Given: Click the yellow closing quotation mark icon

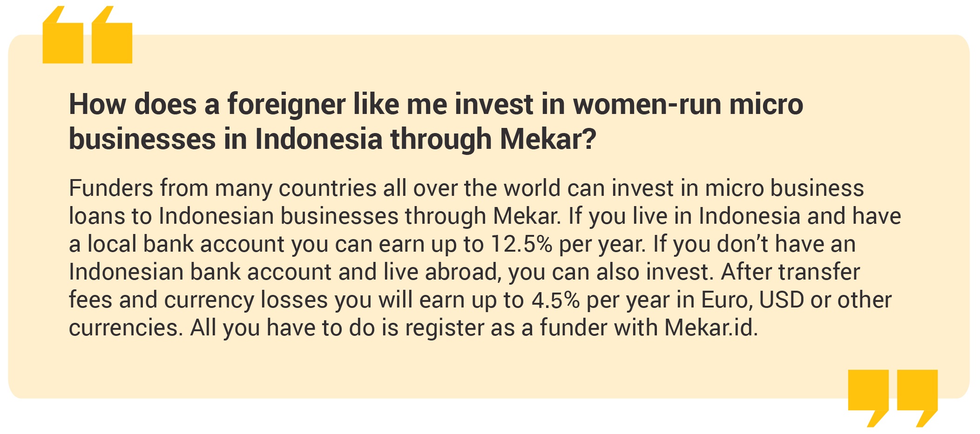Looking at the screenshot, I should click(892, 398).
